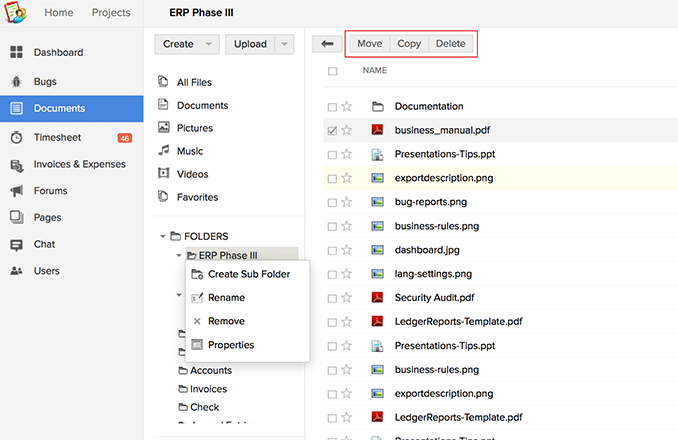Screen dimensions: 678x440
Task: Choose Create Sub Folder from context menu
Action: tap(248, 274)
